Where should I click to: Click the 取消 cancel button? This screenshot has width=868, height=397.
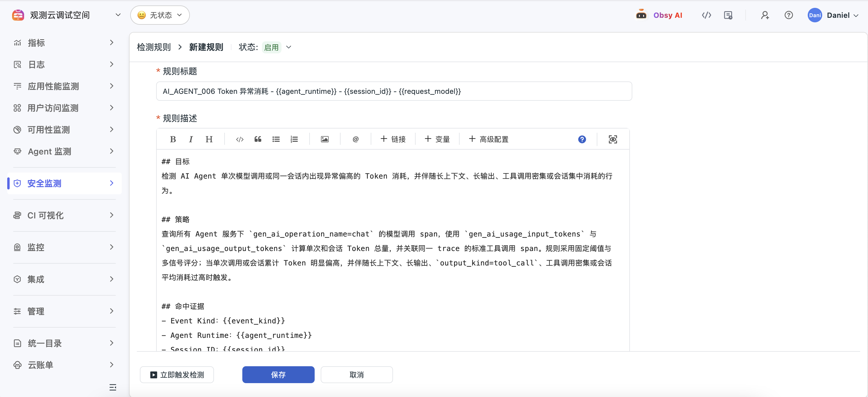(357, 375)
